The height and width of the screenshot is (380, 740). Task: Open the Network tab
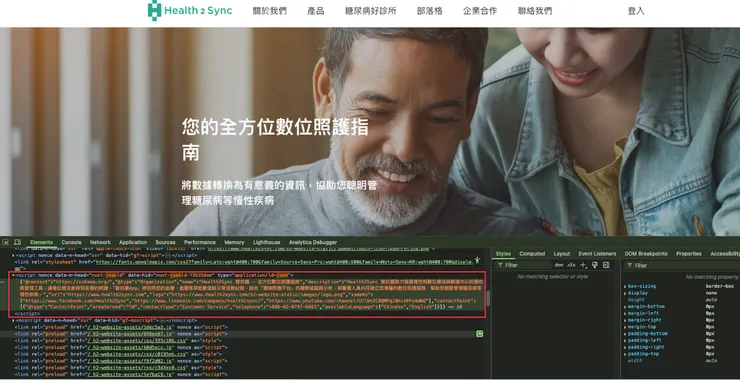pos(100,242)
